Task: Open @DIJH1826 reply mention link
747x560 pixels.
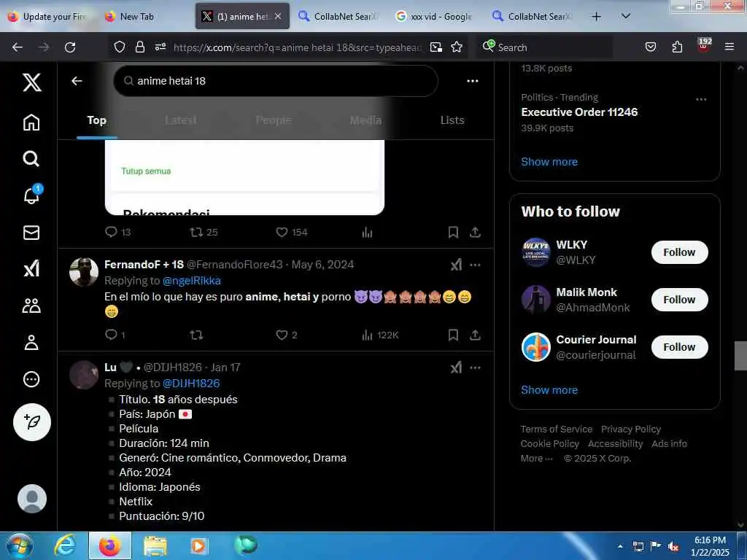Action: (191, 384)
